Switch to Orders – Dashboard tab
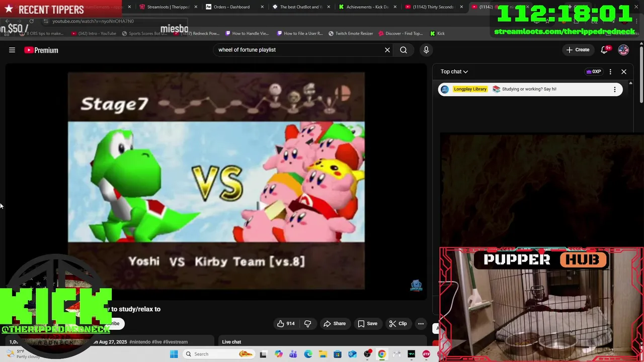Viewport: 644px width, 362px height. click(231, 7)
